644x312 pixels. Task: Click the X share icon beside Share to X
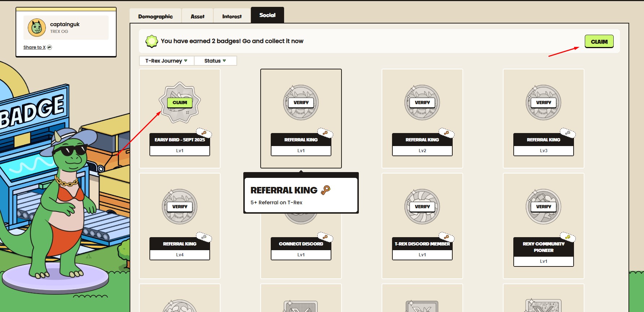[49, 47]
